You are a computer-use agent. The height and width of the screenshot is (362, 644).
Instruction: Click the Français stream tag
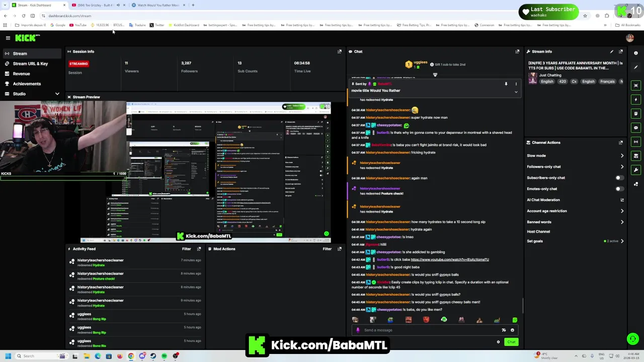607,81
